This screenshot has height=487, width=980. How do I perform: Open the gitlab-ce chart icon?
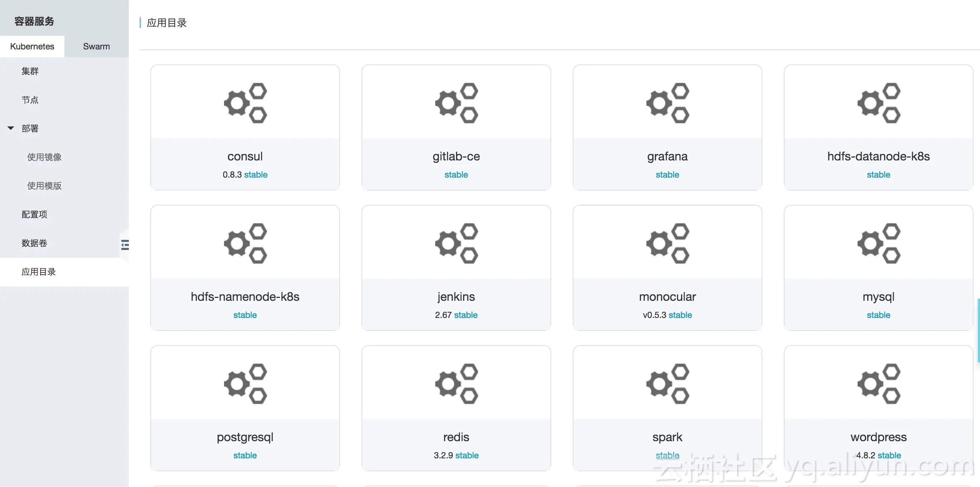pos(456,103)
